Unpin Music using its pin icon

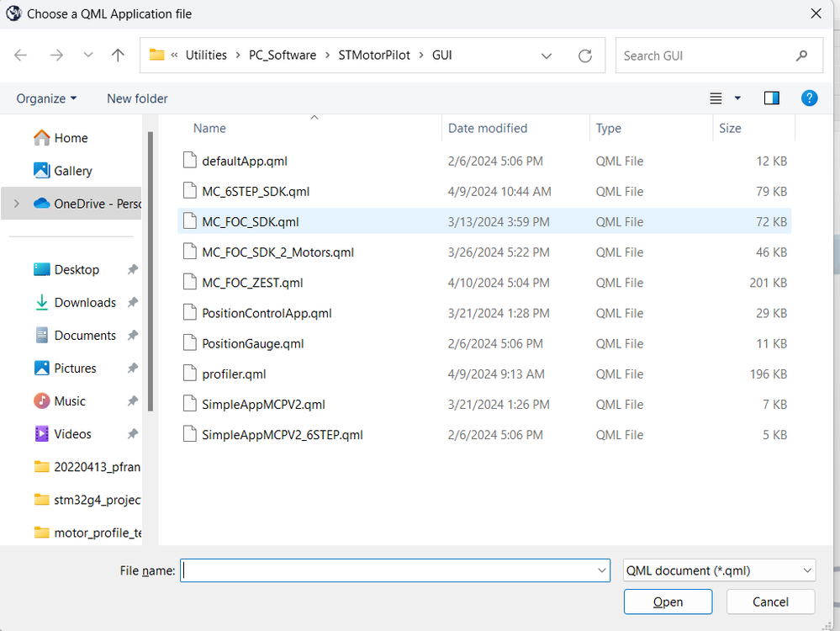pyautogui.click(x=133, y=401)
